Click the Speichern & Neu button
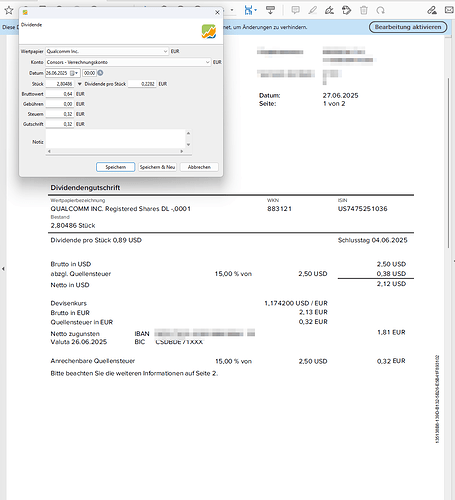This screenshot has width=455, height=500. click(157, 167)
